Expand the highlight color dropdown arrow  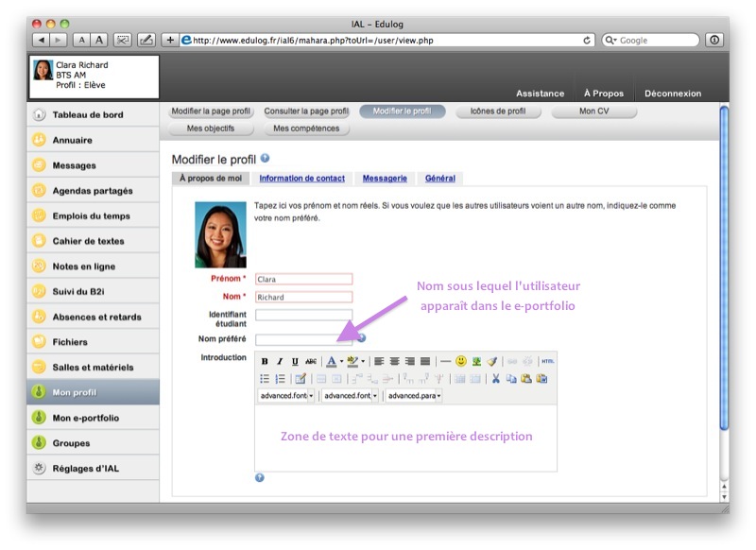(364, 361)
